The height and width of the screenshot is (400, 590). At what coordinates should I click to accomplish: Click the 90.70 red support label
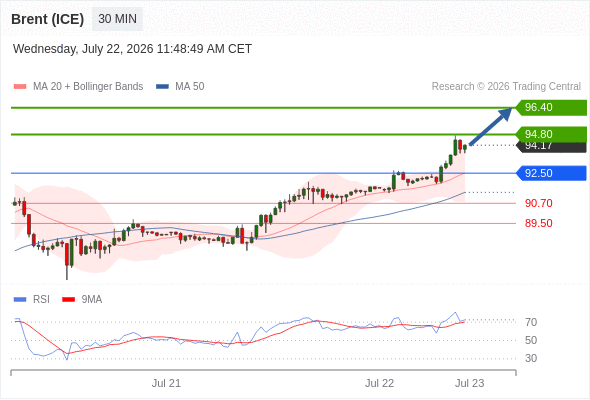coord(539,203)
